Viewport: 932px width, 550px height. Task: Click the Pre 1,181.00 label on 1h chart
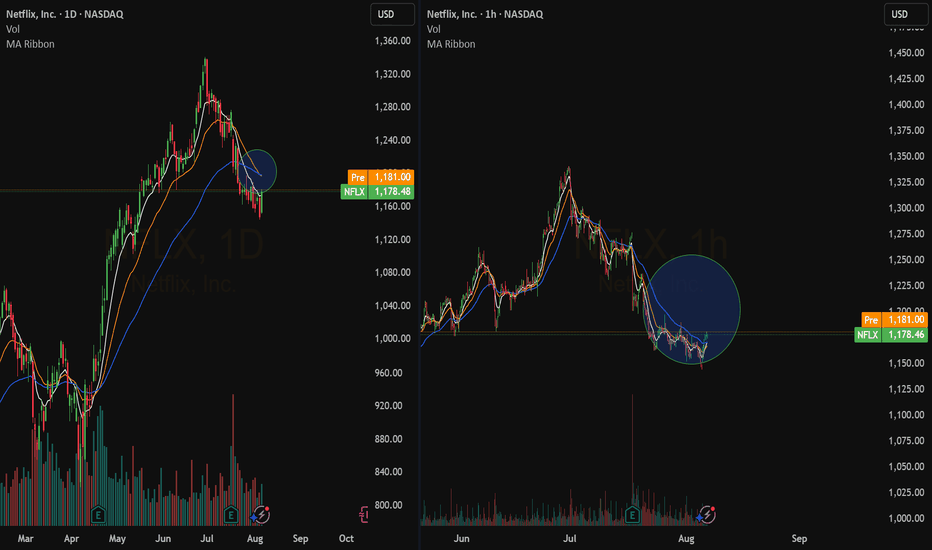[895, 320]
